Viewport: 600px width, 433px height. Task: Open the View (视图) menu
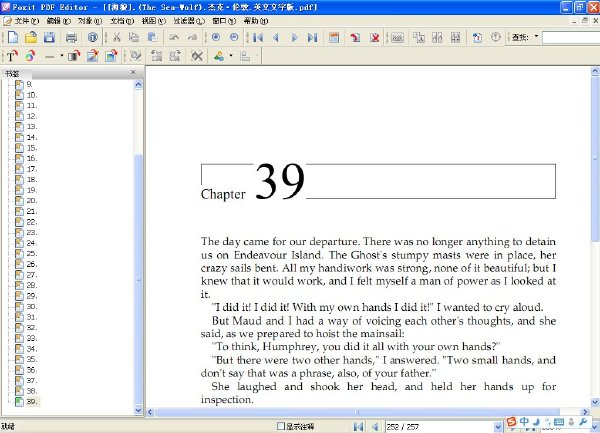click(x=153, y=21)
